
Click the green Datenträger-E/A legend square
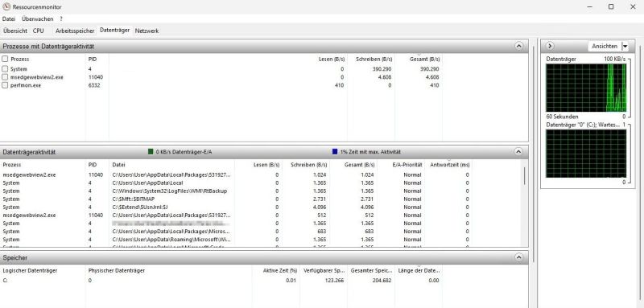pos(151,152)
